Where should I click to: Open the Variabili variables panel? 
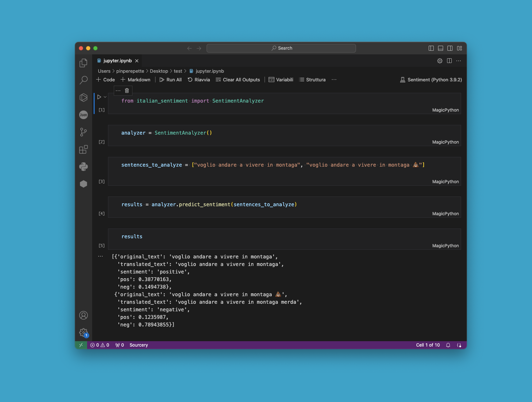coord(281,80)
